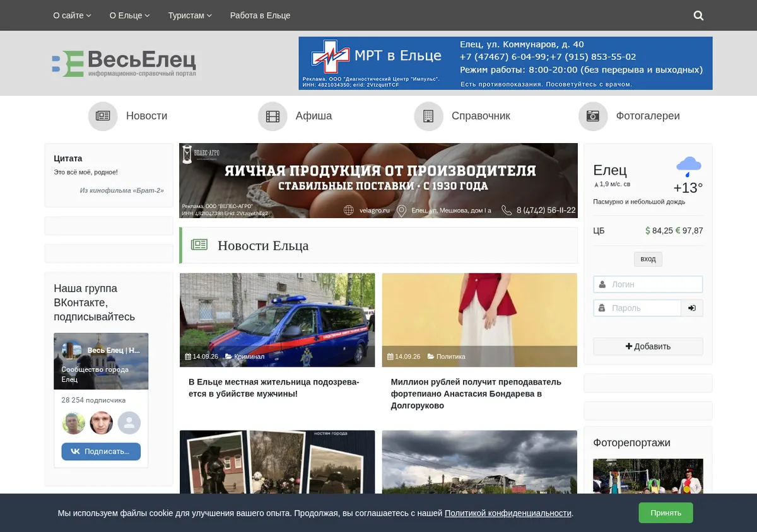Click the rainy cloud weather icon
This screenshot has height=532, width=757.
688,167
